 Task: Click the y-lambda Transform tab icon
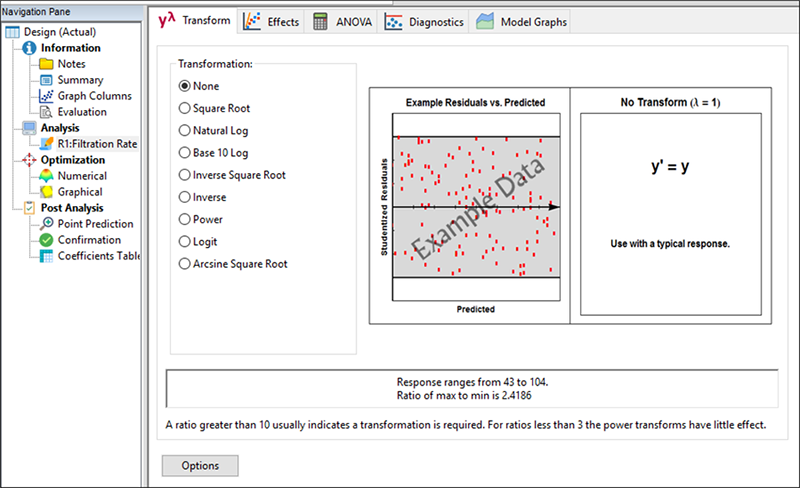(x=167, y=20)
